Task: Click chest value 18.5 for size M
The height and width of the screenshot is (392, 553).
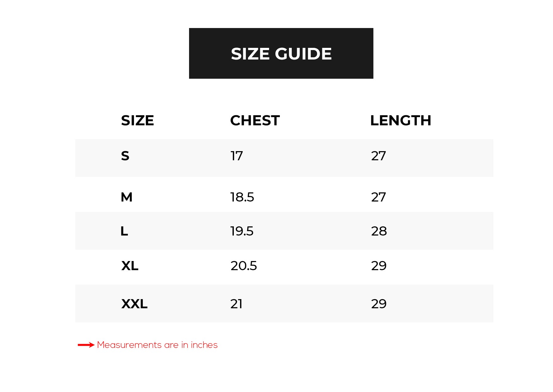Action: [242, 197]
